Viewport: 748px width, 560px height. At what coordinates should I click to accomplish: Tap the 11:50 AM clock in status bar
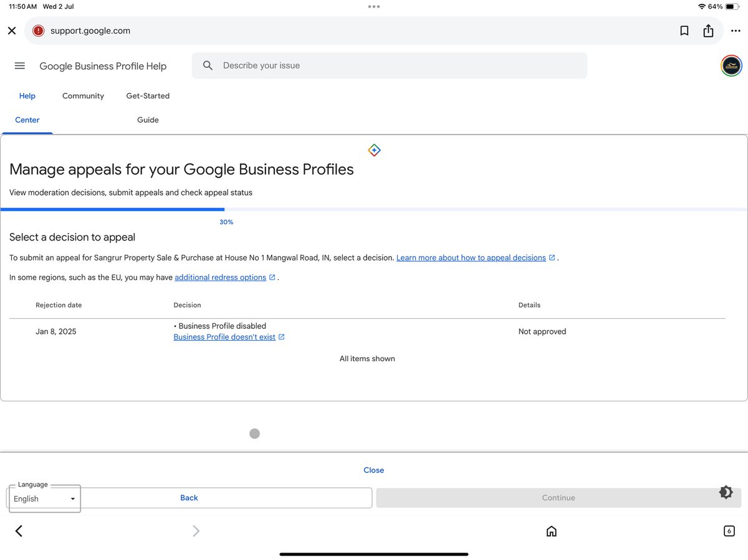tap(23, 6)
